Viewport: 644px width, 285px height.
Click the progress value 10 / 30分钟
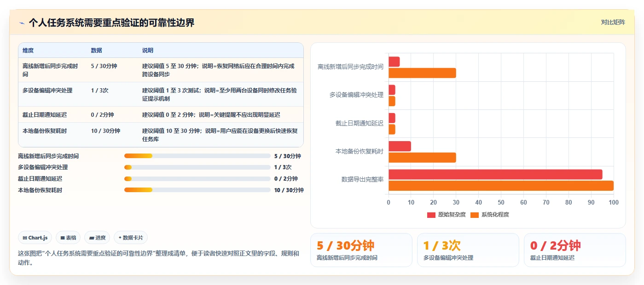(289, 190)
